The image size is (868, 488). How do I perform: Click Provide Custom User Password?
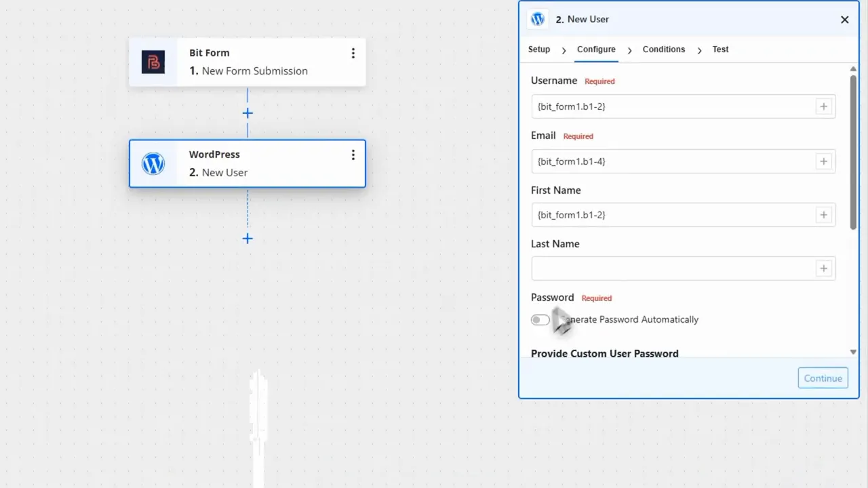pos(604,353)
